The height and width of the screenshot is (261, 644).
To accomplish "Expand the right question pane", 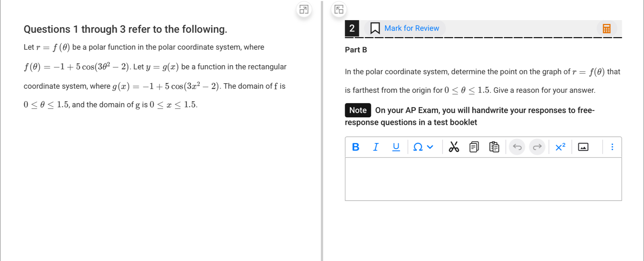I will (x=339, y=9).
